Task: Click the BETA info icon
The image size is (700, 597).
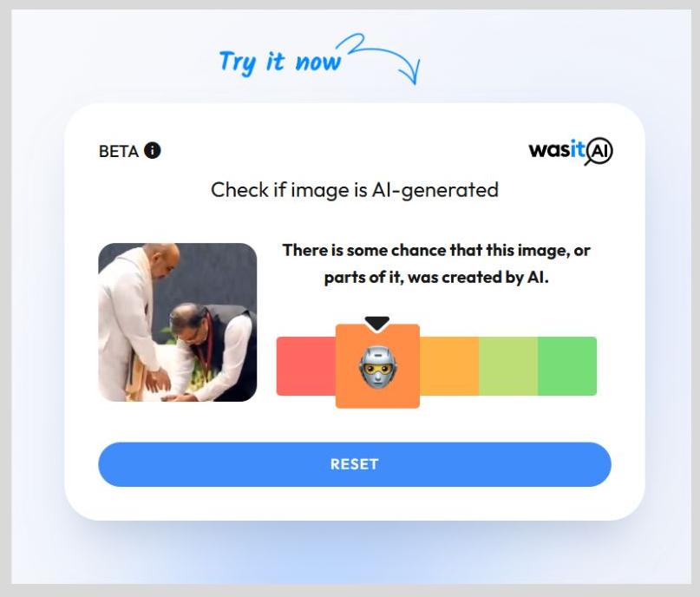Action: [153, 150]
